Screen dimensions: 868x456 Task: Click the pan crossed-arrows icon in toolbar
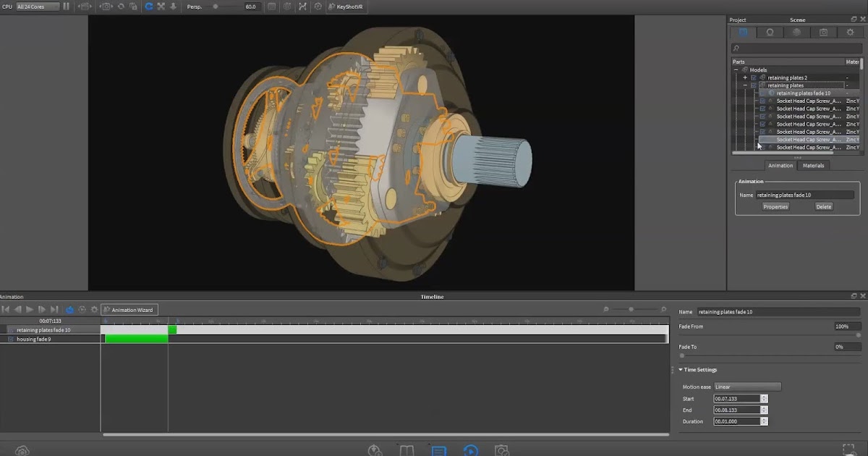pyautogui.click(x=161, y=6)
